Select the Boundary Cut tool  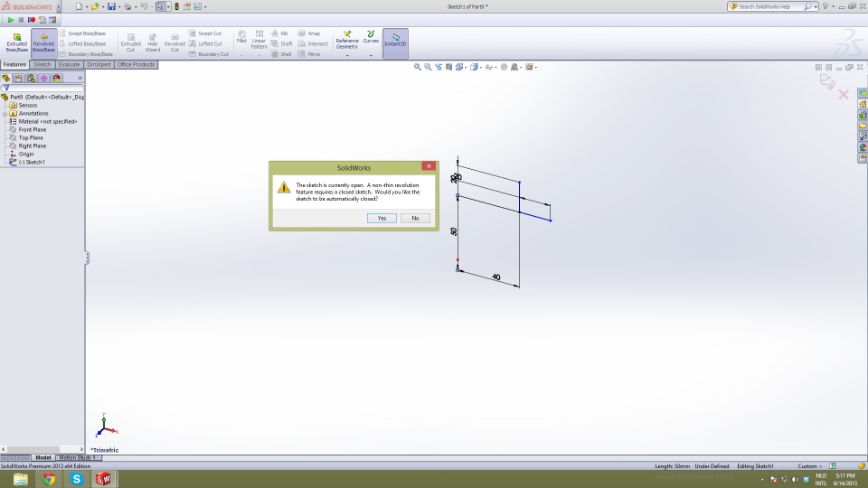(209, 54)
